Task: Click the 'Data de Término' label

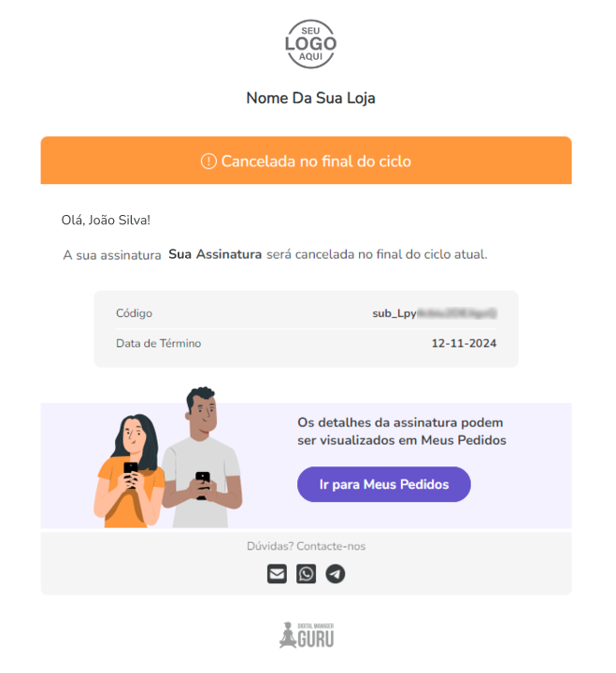Action: (158, 343)
